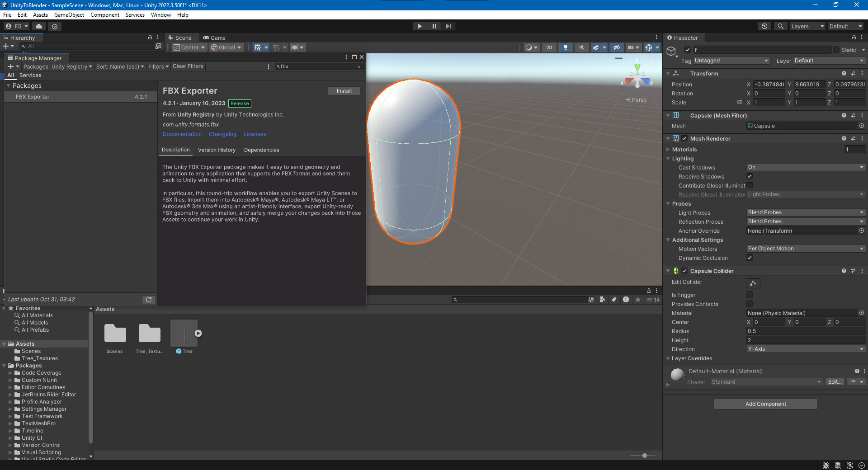Open the Cast Shadows dropdown
The image size is (868, 470).
pos(806,167)
